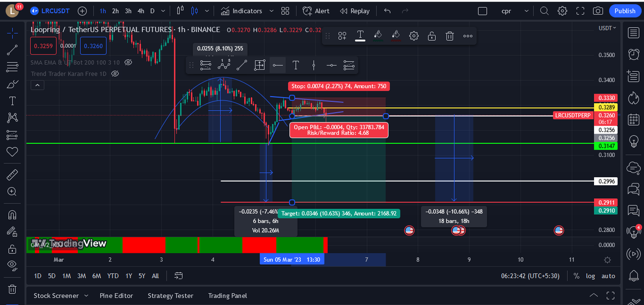Toggle magnet mode
Screen dimensions: 644x305
pyautogui.click(x=12, y=215)
